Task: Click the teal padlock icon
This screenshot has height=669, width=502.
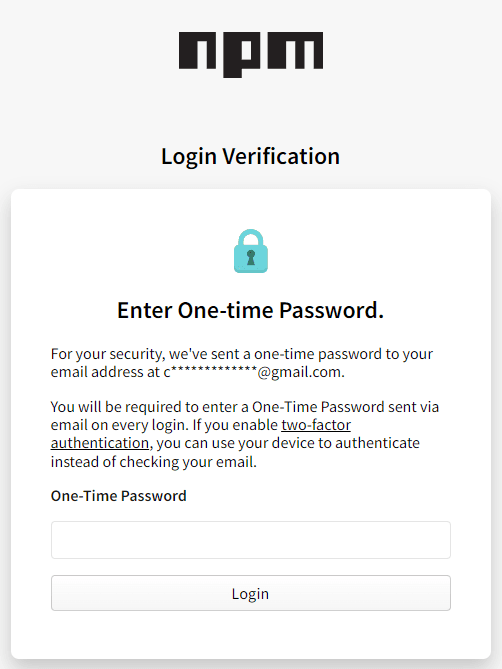Action: (251, 251)
